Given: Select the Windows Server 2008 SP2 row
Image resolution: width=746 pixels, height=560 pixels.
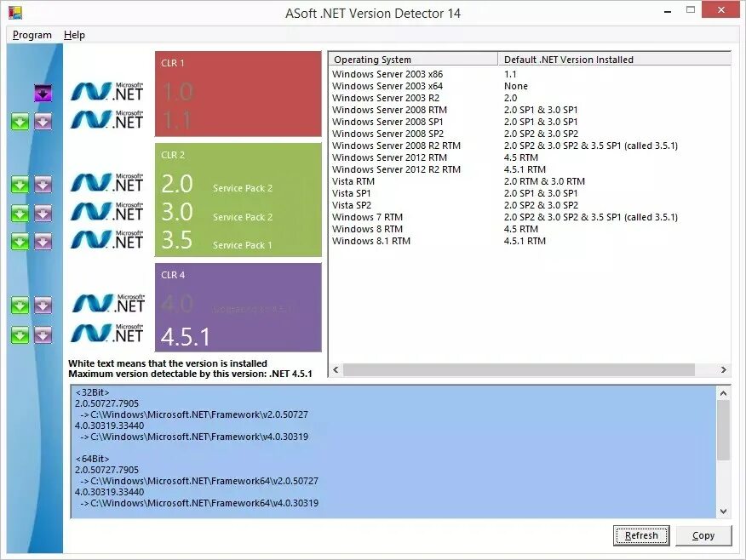Looking at the screenshot, I should [530, 134].
